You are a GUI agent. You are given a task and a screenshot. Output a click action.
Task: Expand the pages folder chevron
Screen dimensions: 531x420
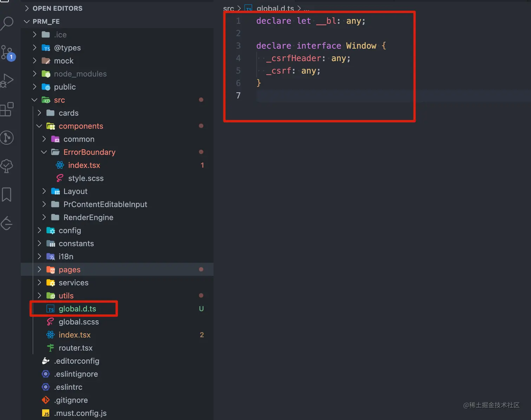(x=39, y=269)
